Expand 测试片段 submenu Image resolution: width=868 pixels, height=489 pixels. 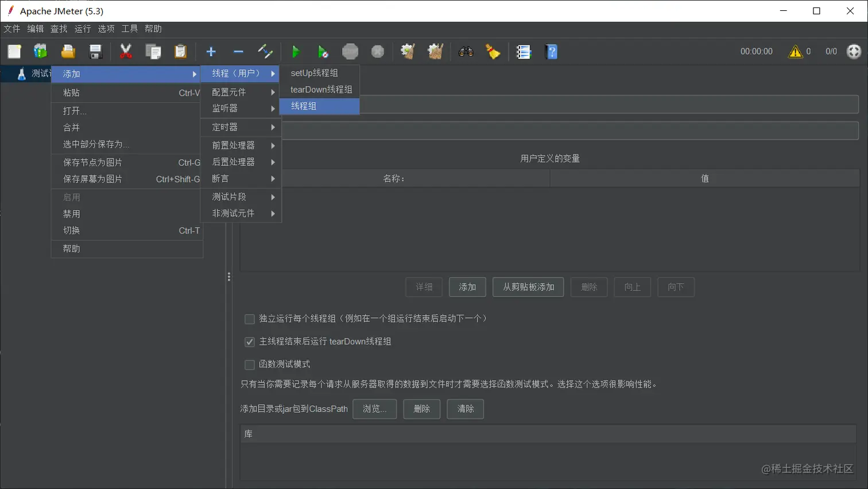point(241,197)
